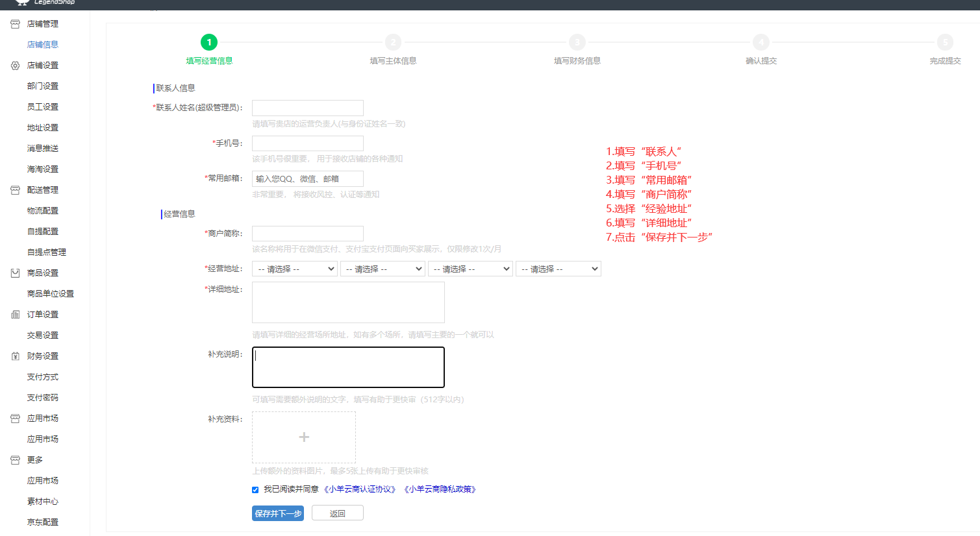980x536 pixels.
Task: Click the 商品设置 sidebar icon
Action: (15, 273)
